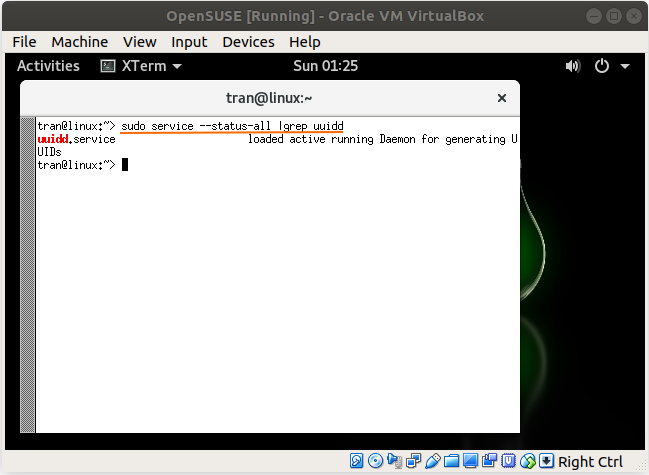Close the VirtualBox window
The height and width of the screenshot is (475, 649).
634,16
